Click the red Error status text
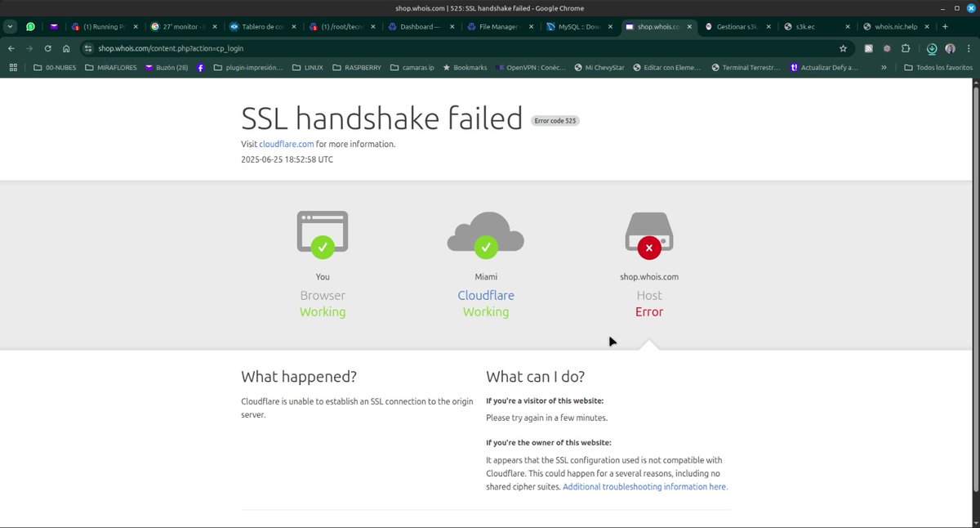 [x=649, y=311]
